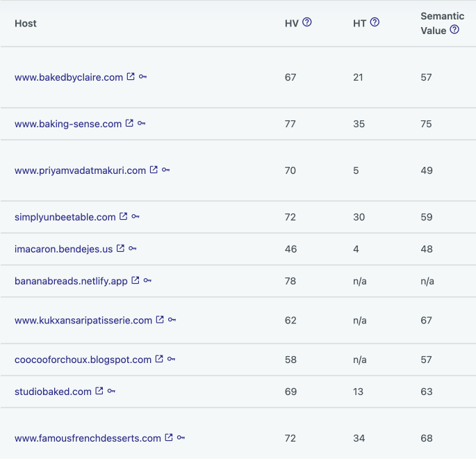Select the Host column header

click(x=26, y=24)
